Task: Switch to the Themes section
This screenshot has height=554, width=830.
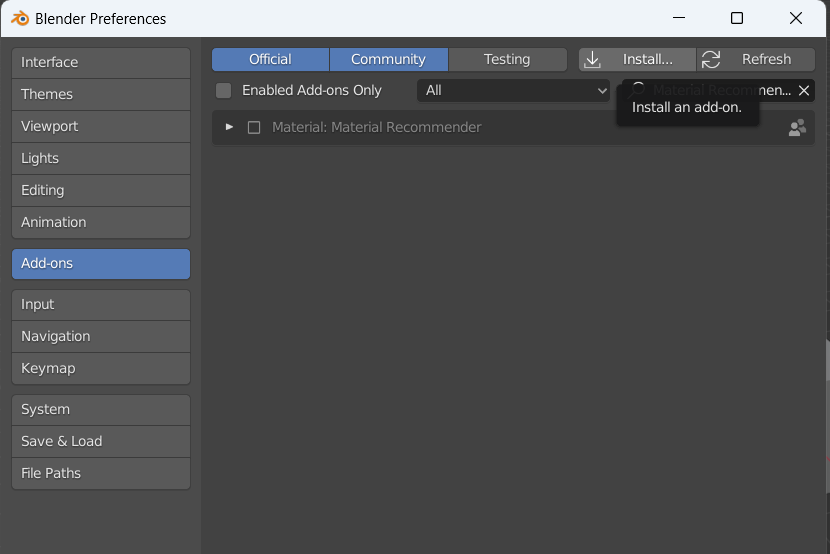Action: tap(101, 94)
